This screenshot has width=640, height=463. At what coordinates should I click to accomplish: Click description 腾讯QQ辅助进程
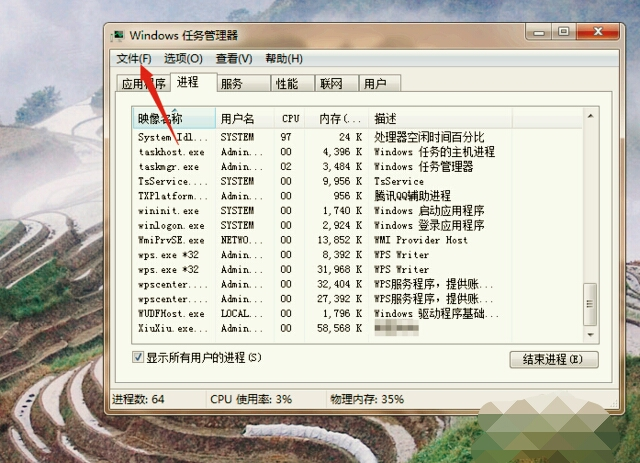(412, 196)
